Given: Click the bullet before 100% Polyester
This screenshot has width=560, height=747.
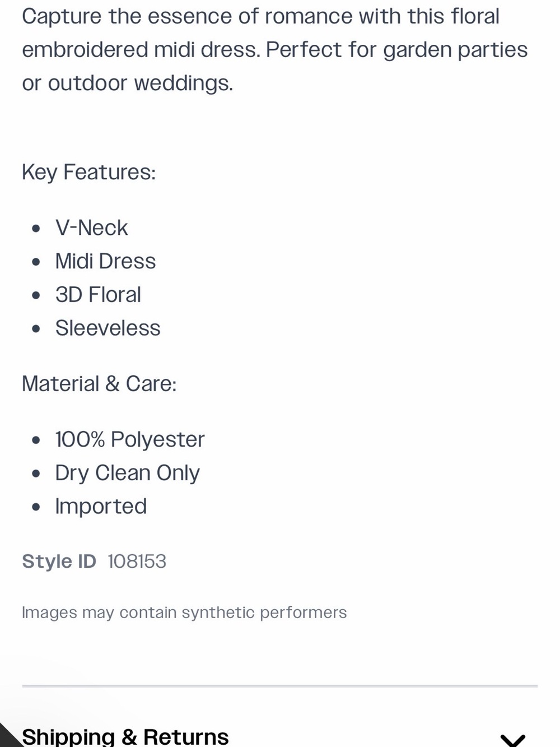Looking at the screenshot, I should 36,440.
